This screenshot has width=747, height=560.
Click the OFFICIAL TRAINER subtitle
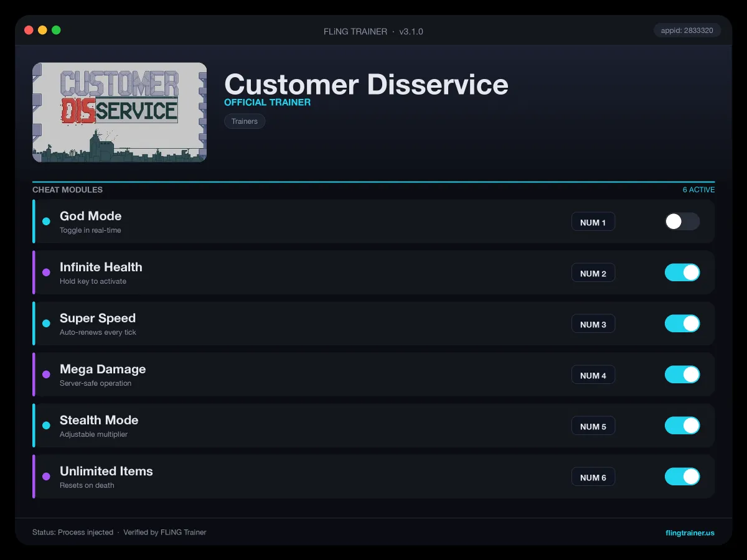(x=267, y=103)
